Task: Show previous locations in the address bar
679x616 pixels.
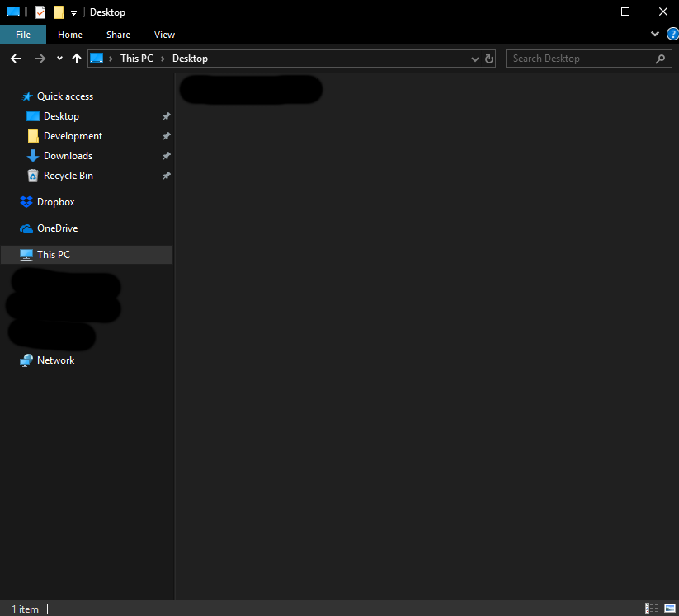Action: click(x=474, y=59)
